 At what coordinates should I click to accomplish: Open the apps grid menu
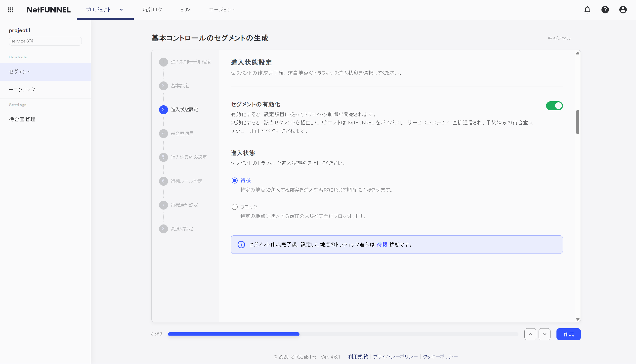10,9
